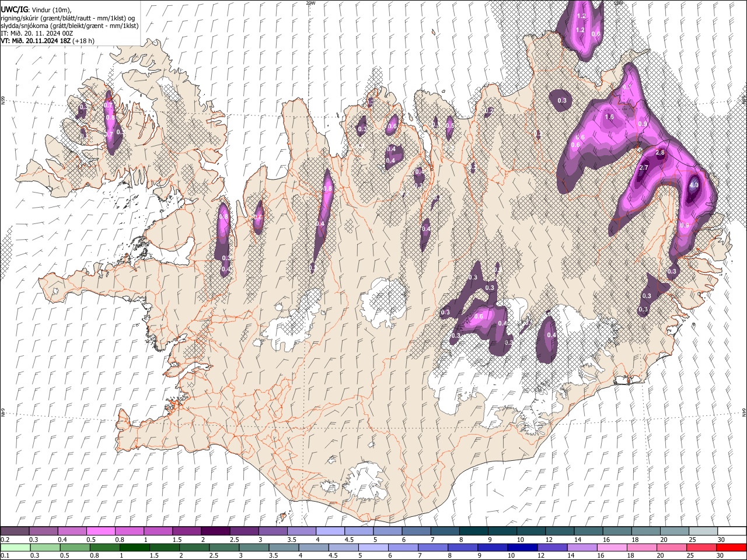Select the 2.7 precipitation label on the map
The image size is (747, 560).
pos(644,168)
